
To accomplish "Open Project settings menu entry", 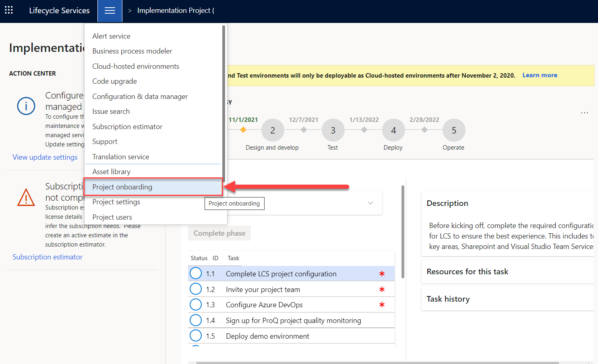I will (116, 202).
